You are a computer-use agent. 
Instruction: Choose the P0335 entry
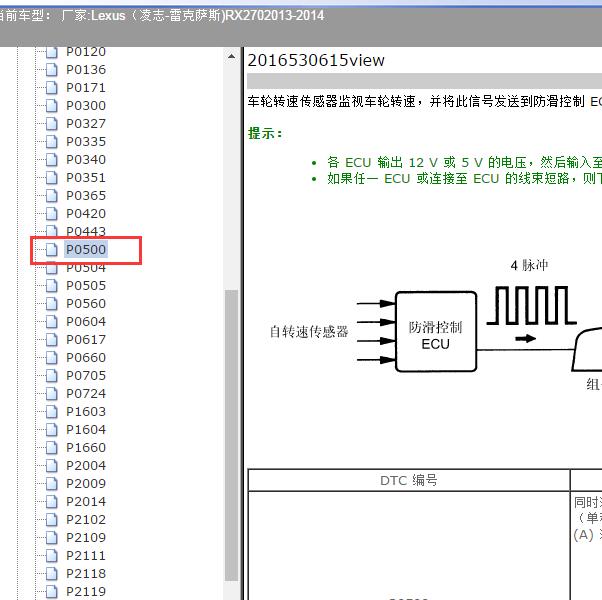(86, 142)
